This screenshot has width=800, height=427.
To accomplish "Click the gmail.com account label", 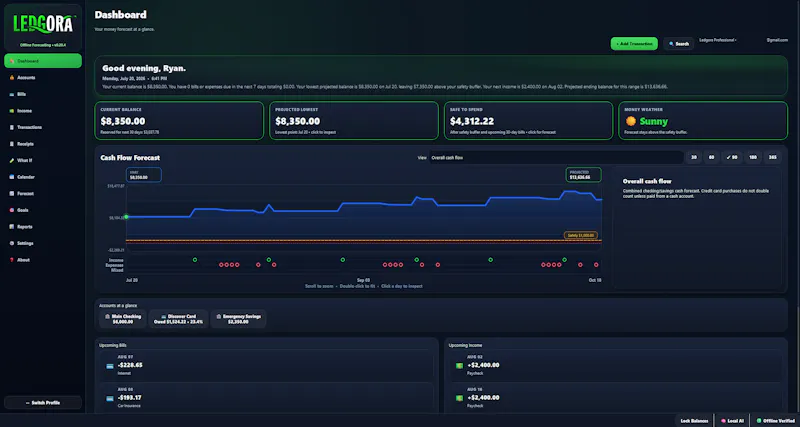I will 777,40.
